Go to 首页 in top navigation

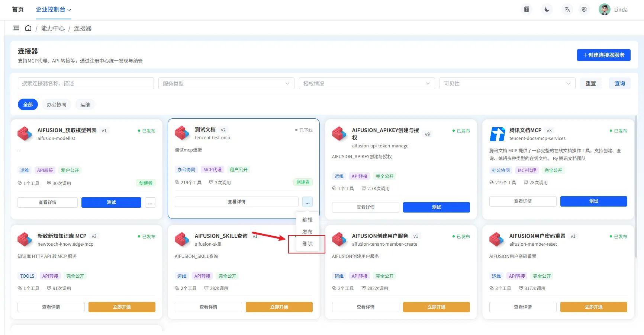[18, 9]
